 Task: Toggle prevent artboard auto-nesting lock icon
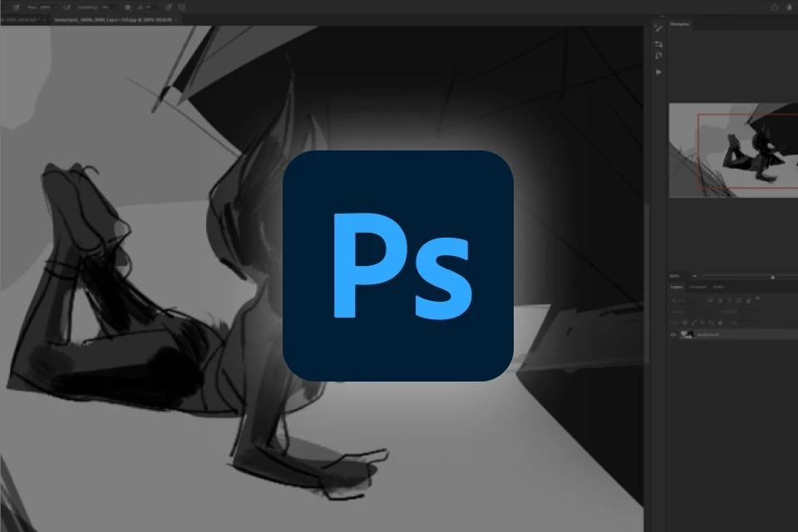pos(711,323)
